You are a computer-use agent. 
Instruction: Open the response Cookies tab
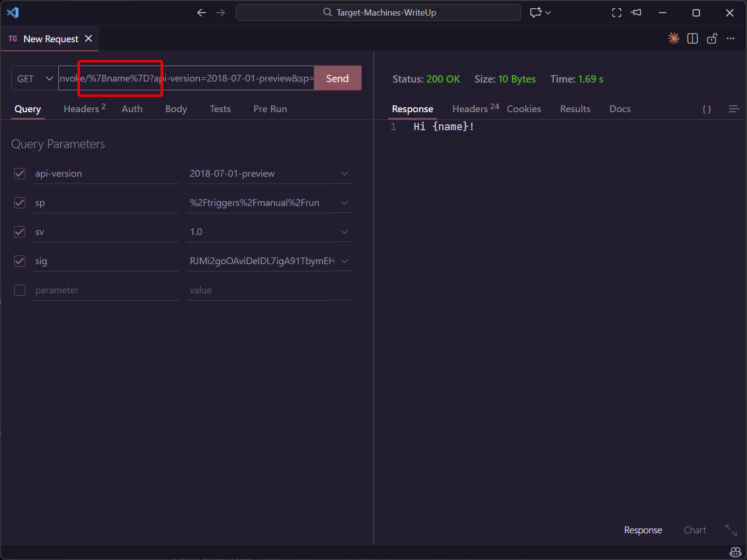523,109
